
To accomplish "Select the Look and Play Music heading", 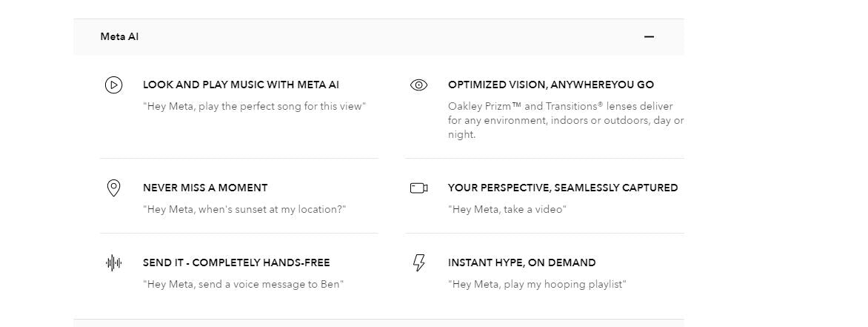I will pyautogui.click(x=241, y=85).
